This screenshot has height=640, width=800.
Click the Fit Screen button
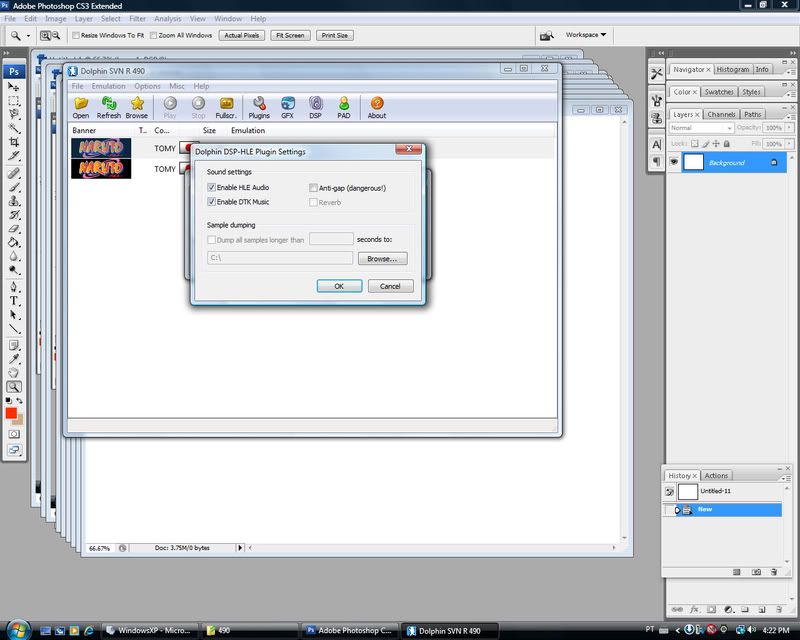290,35
